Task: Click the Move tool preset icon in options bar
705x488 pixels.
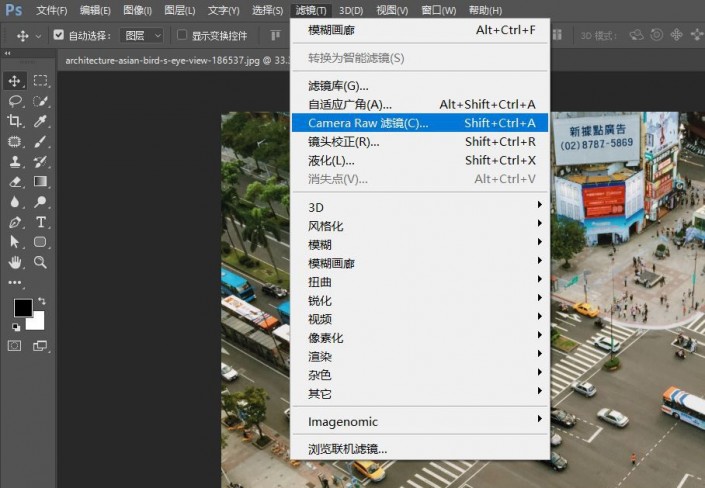Action: (22, 36)
